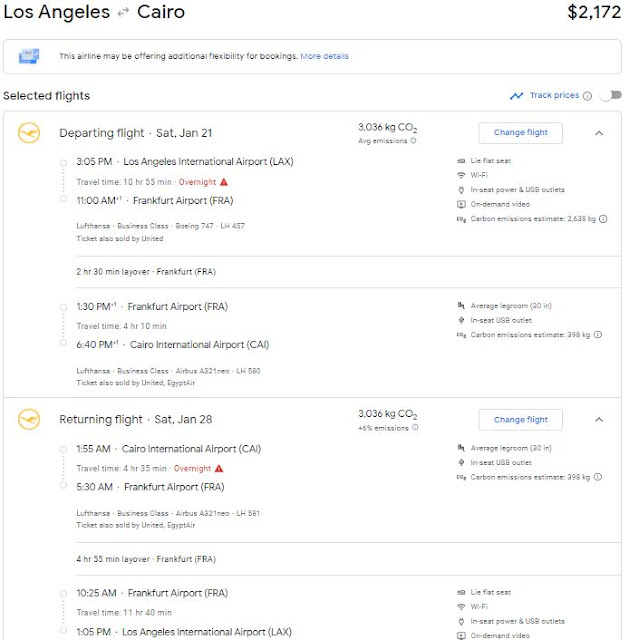
Task: Click the Departing flight Sat, Jan 21 header
Action: pos(135,133)
